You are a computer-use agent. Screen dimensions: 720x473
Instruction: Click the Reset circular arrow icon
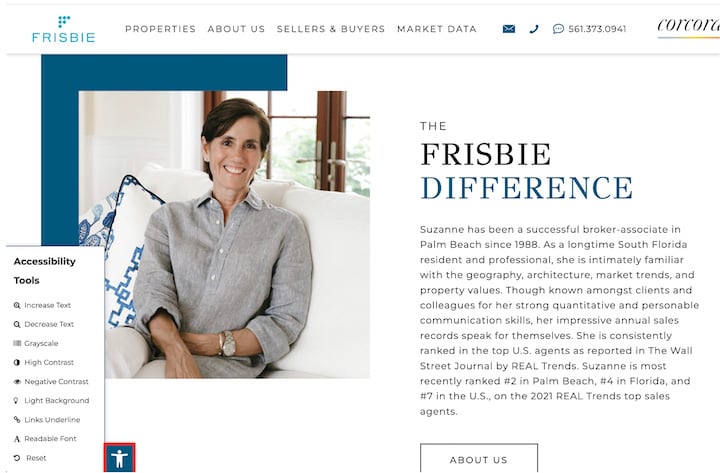pos(17,458)
